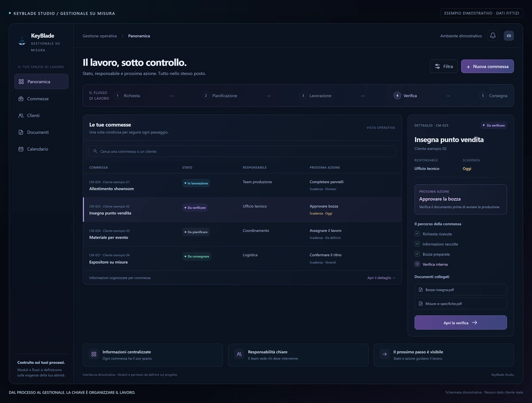Viewport: 532px width, 403px height.
Task: Click the magnifier icon in search field
Action: coord(95,151)
